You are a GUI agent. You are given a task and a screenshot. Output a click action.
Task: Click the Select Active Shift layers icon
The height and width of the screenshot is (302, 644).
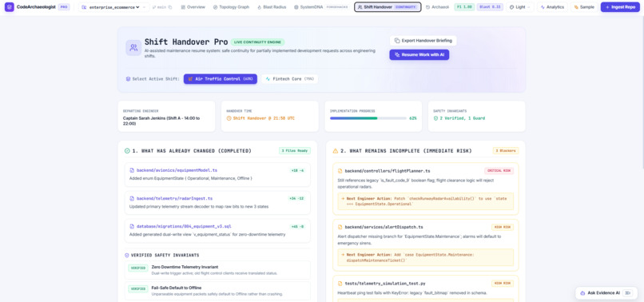129,79
